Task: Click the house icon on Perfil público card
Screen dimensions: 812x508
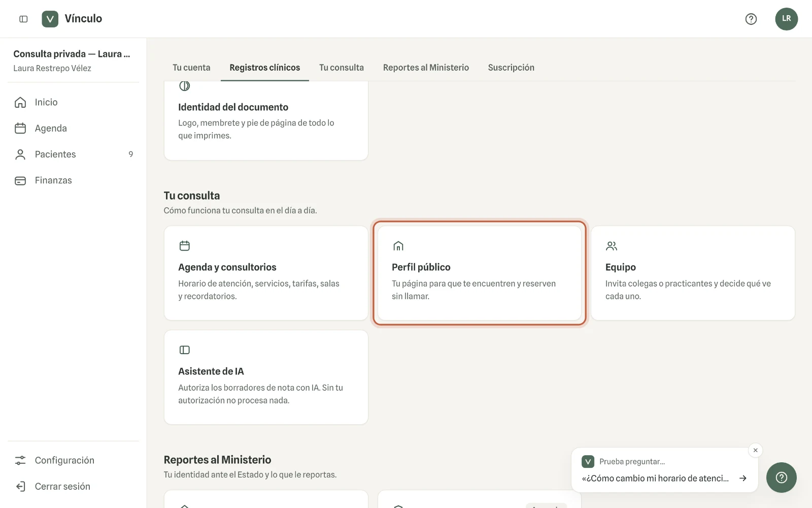Action: [398, 246]
